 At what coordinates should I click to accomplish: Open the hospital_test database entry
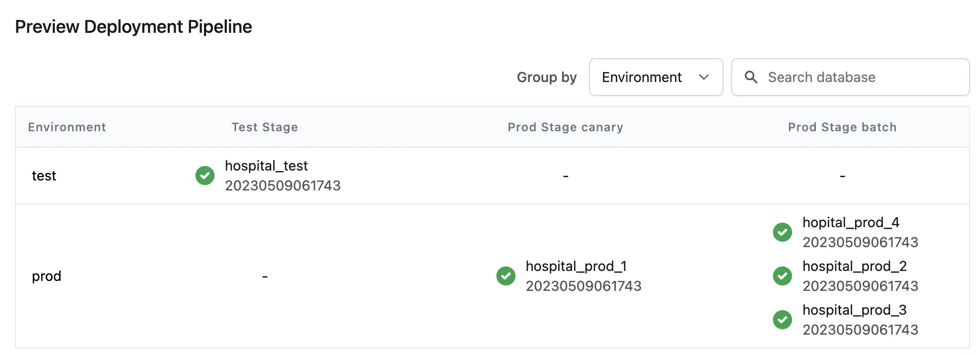pyautogui.click(x=267, y=166)
